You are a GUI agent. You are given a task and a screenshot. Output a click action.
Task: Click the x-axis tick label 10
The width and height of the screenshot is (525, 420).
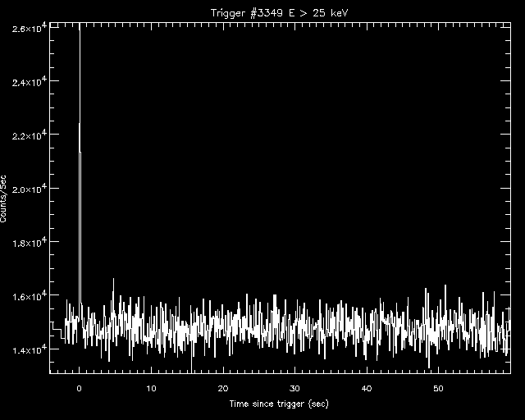(x=151, y=389)
